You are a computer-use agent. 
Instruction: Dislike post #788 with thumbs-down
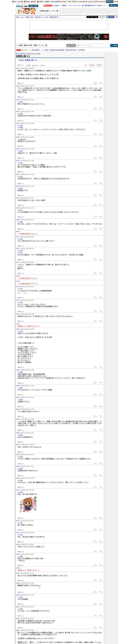click(101, 463)
